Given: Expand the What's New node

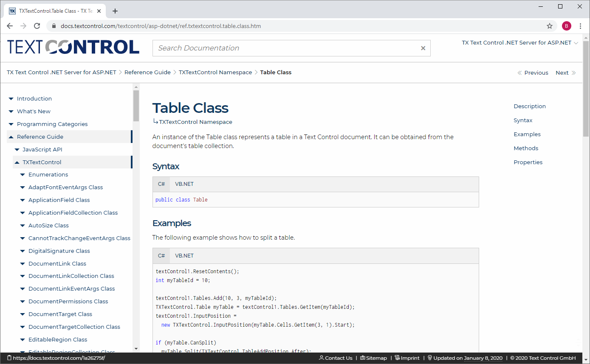Looking at the screenshot, I should [x=11, y=112].
